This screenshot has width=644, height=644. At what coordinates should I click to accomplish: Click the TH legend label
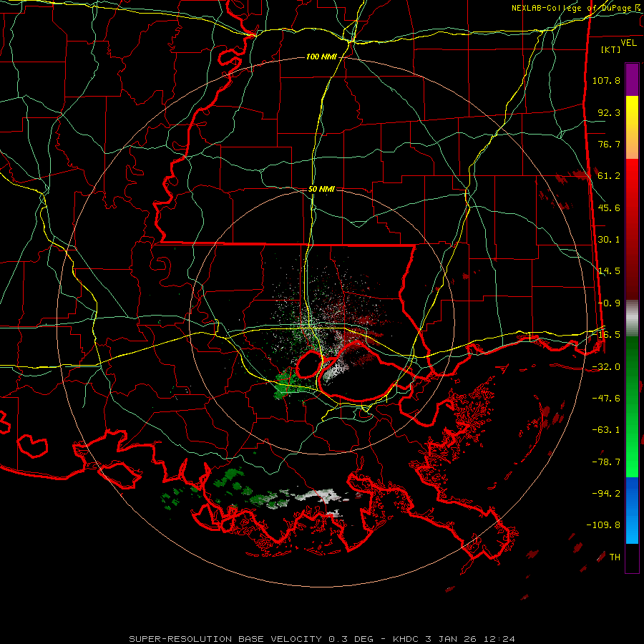pyautogui.click(x=615, y=557)
